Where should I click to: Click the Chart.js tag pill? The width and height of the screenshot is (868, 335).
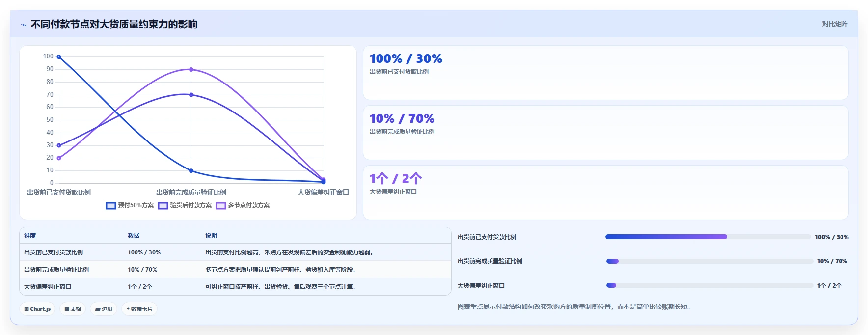[37, 309]
